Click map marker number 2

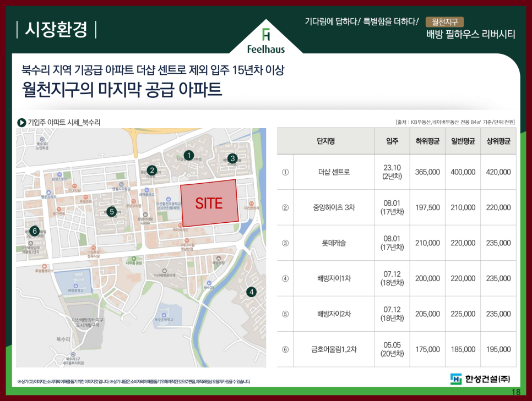tap(151, 171)
